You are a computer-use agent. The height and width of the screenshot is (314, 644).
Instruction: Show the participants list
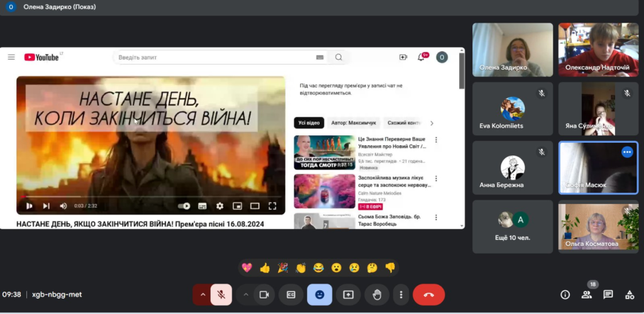tap(587, 294)
